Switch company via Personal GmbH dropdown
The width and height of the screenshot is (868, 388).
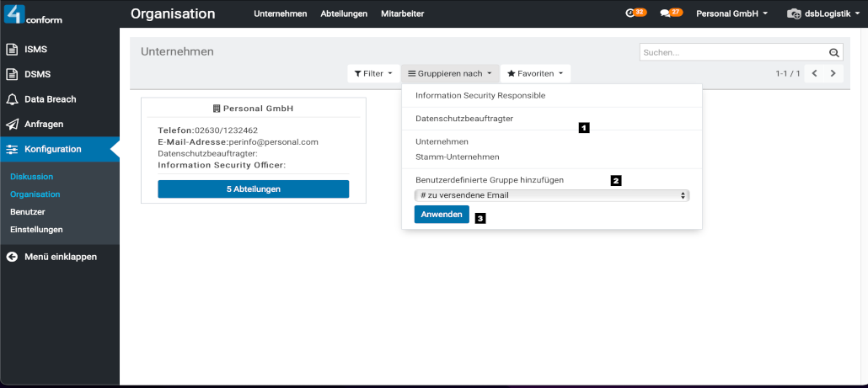click(x=731, y=14)
